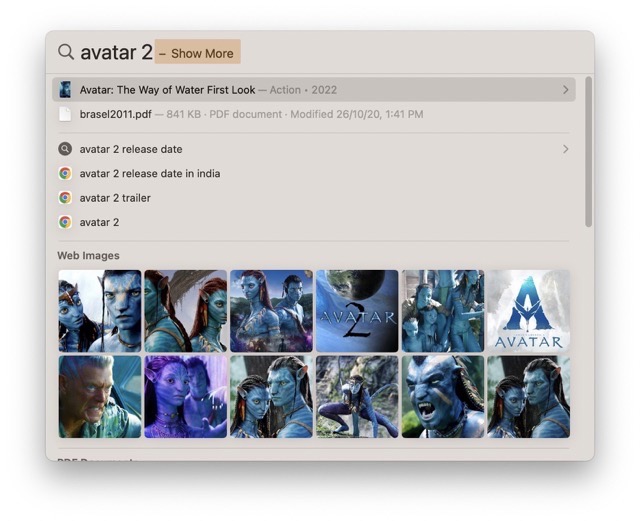Open the blue 'A' AVATAR logo image
The image size is (640, 521).
point(529,311)
